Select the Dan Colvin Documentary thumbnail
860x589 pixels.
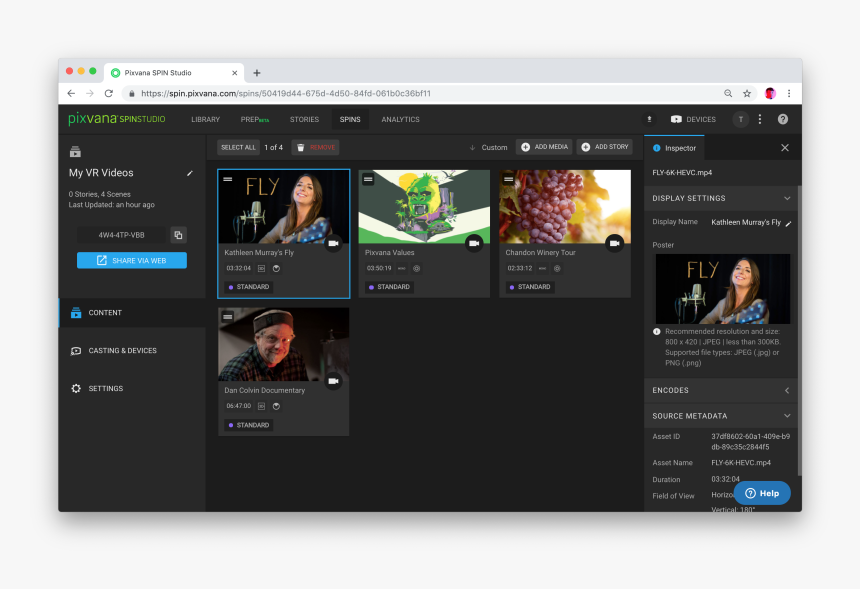tap(284, 344)
